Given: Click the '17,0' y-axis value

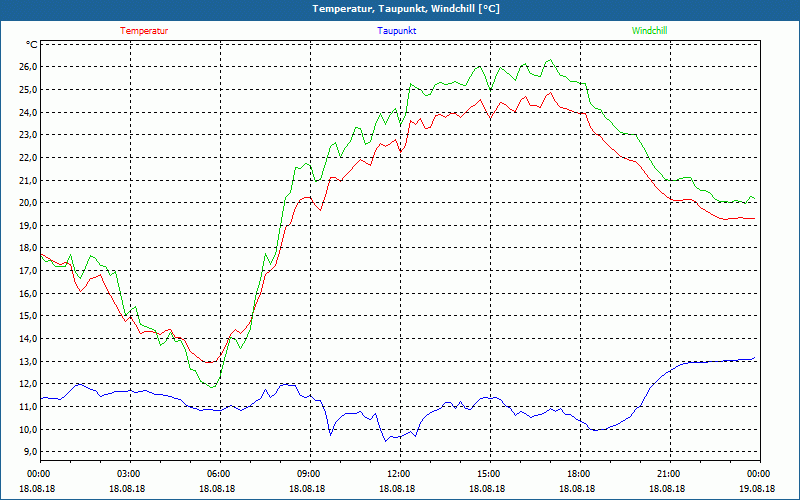Looking at the screenshot, I should click(29, 271).
